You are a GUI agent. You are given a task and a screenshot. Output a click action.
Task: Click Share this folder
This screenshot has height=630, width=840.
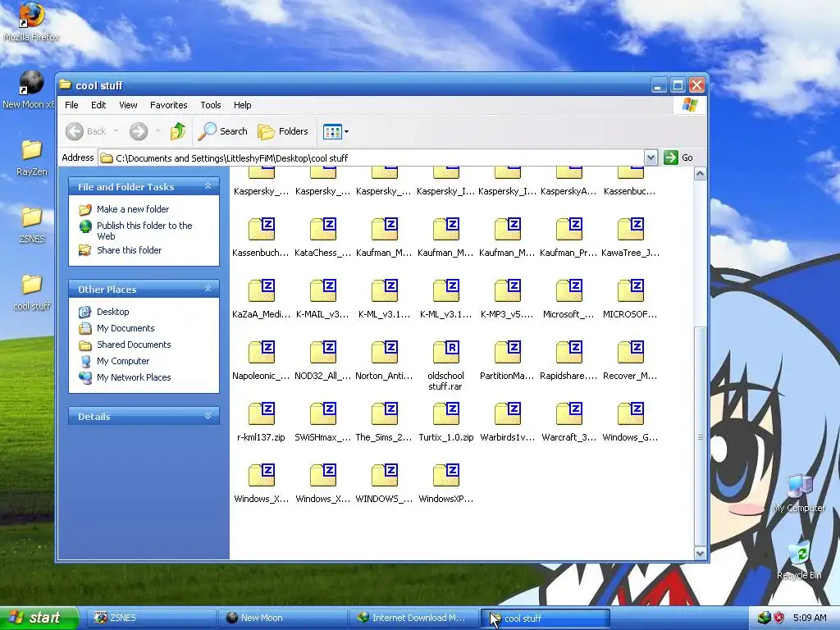[121, 250]
